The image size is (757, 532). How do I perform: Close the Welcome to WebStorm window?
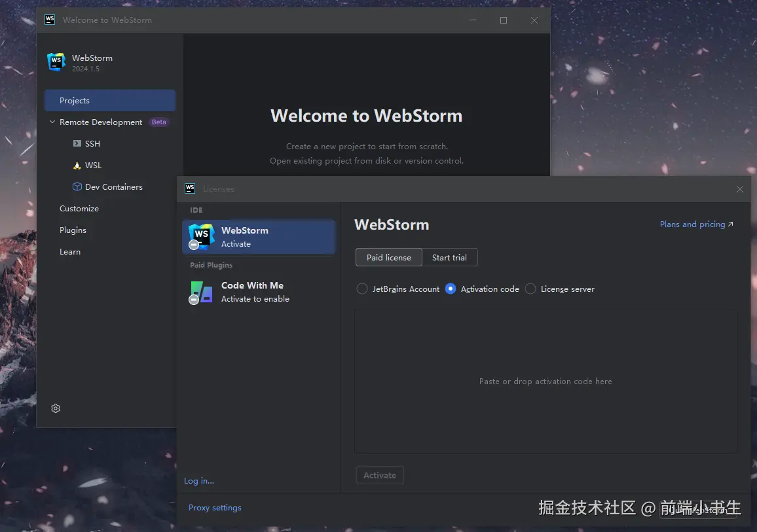(x=534, y=20)
